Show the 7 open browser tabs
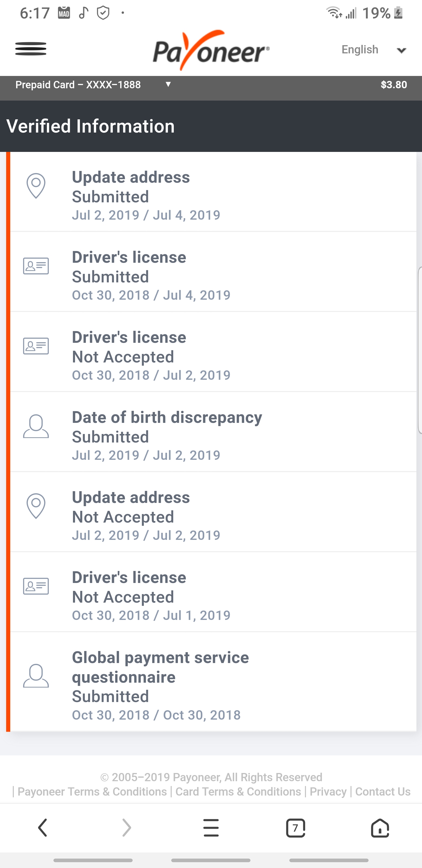 click(x=295, y=828)
